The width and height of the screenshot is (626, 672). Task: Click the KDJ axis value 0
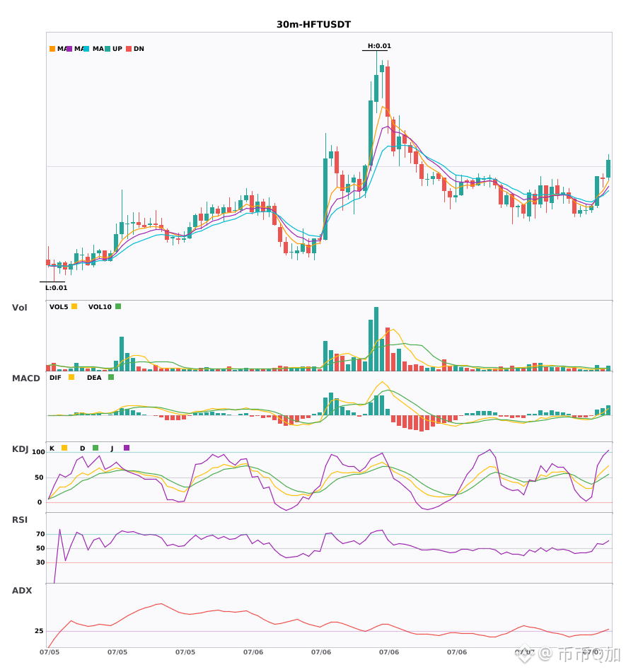tap(40, 502)
